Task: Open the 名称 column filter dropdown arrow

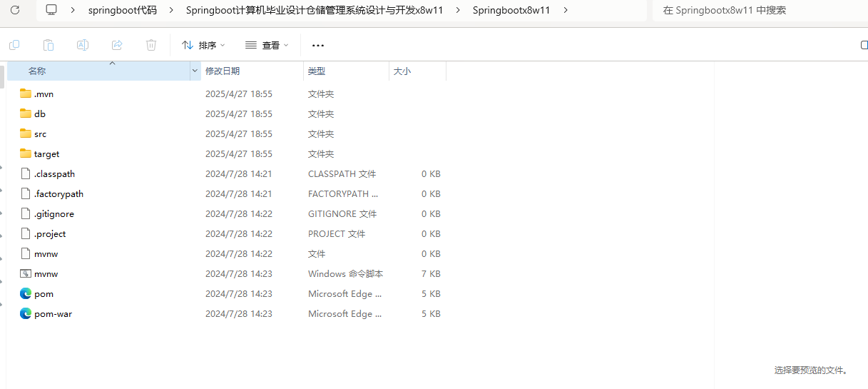Action: (x=195, y=71)
